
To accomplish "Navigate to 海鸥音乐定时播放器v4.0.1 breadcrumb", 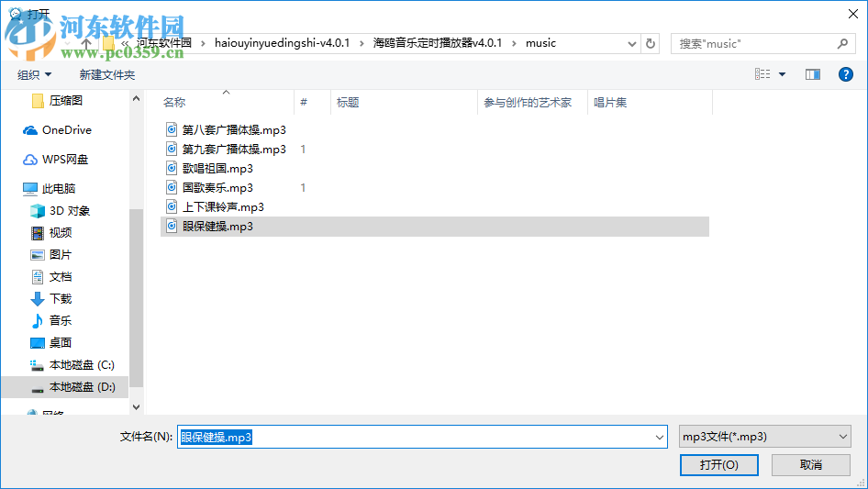I will (438, 43).
